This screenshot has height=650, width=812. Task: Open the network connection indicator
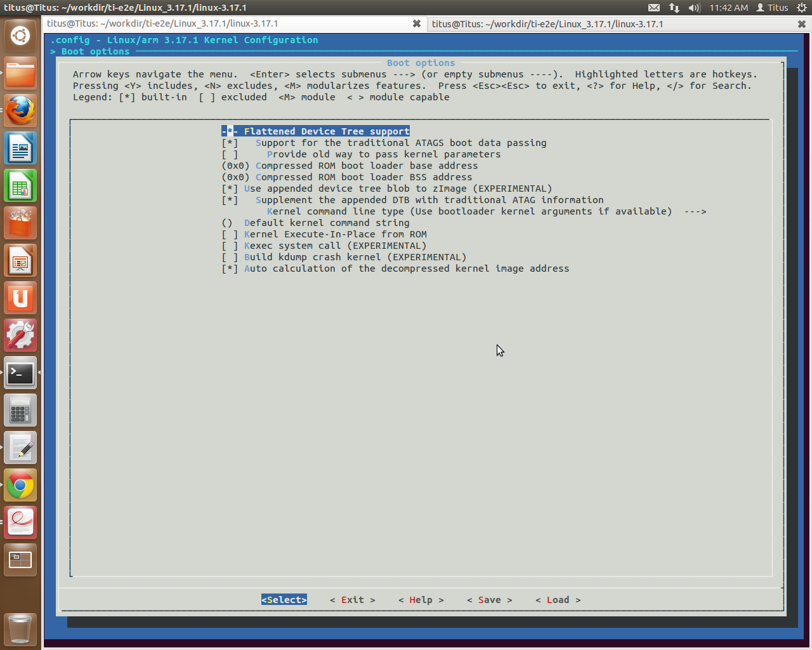[x=674, y=8]
